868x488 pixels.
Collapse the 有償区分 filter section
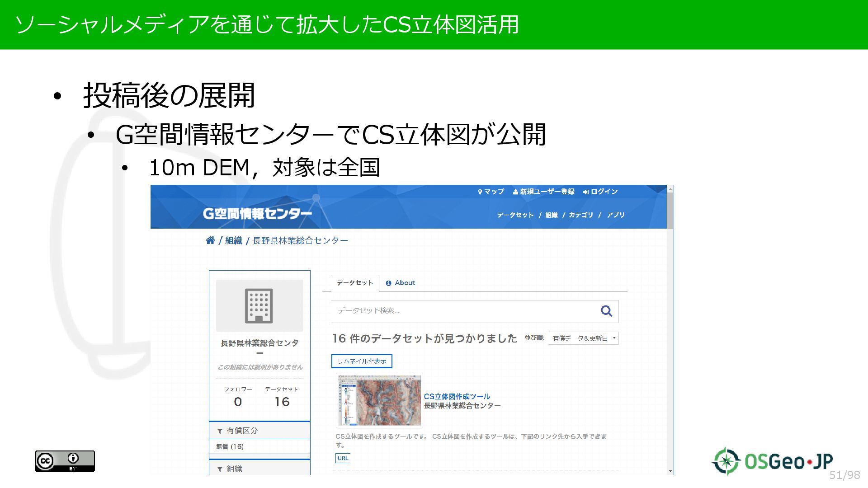tap(242, 431)
